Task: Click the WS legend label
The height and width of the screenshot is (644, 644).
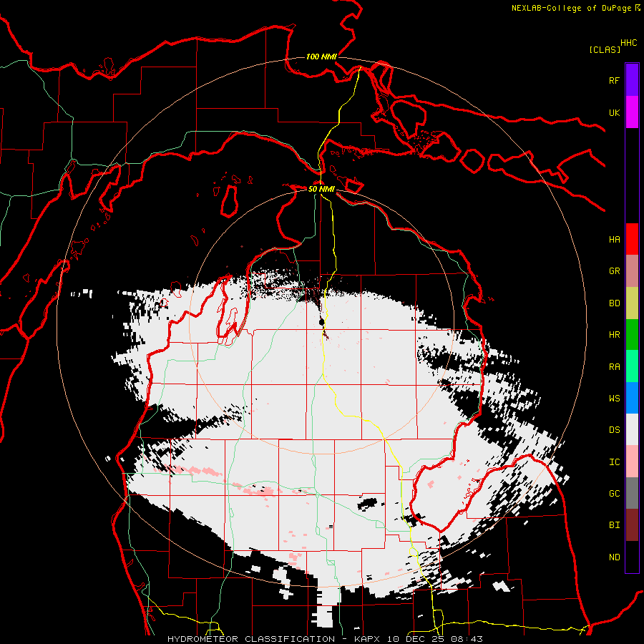Action: point(614,399)
